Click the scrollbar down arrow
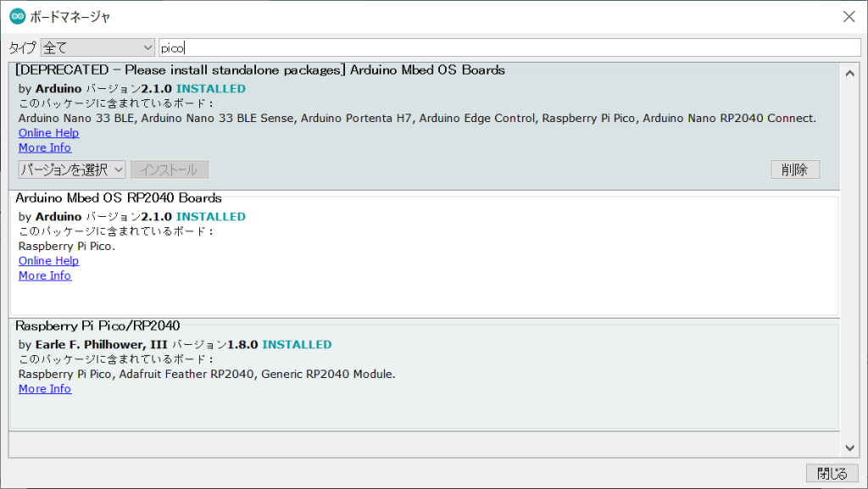The height and width of the screenshot is (489, 868). [x=850, y=447]
